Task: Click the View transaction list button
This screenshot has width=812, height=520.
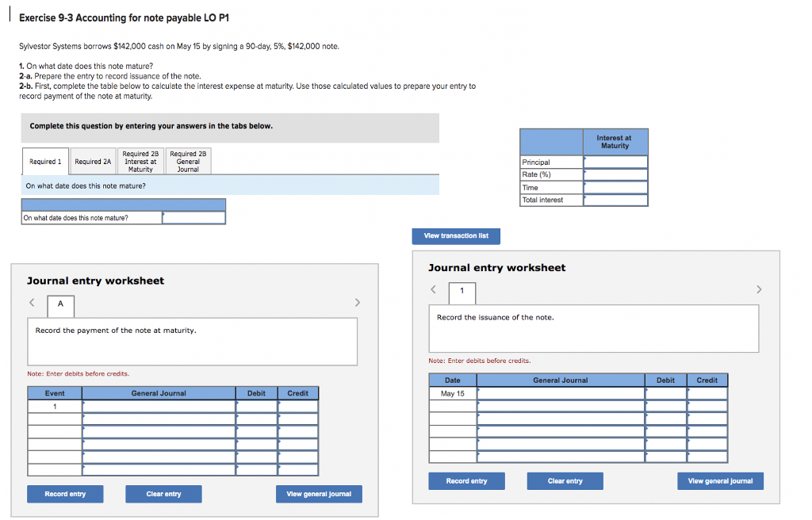Action: [x=456, y=235]
